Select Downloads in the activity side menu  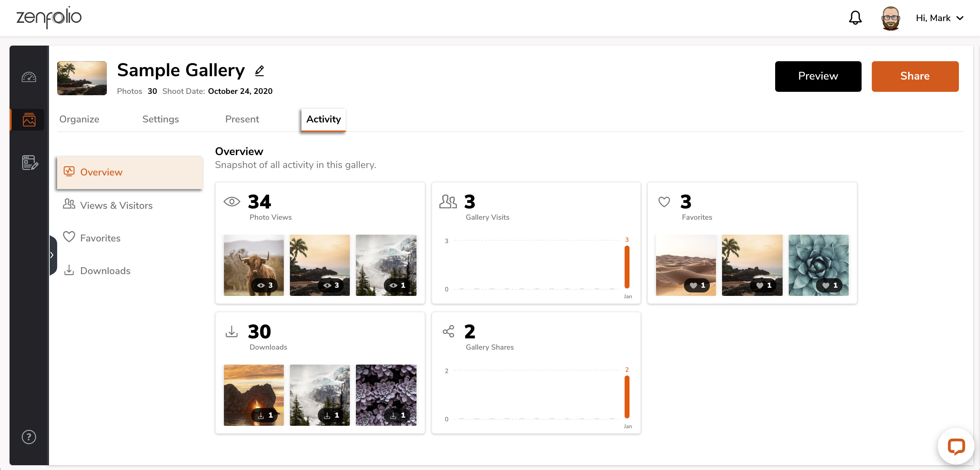point(105,271)
